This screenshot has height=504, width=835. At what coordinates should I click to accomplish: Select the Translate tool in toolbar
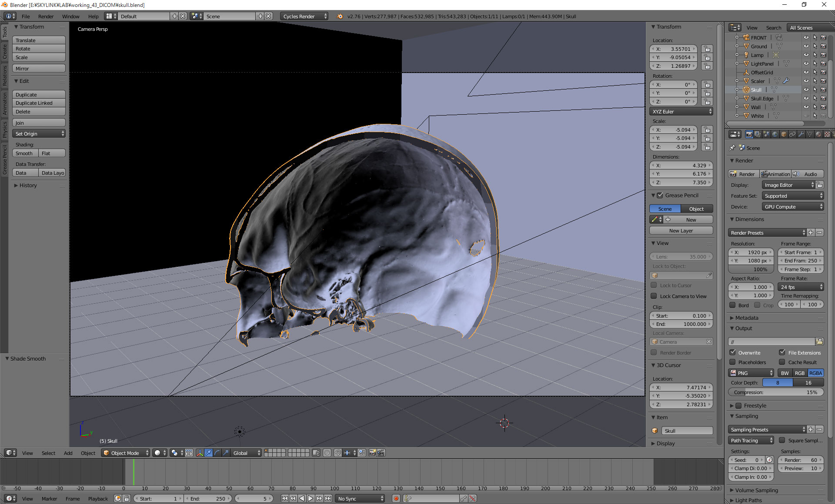[x=39, y=40]
